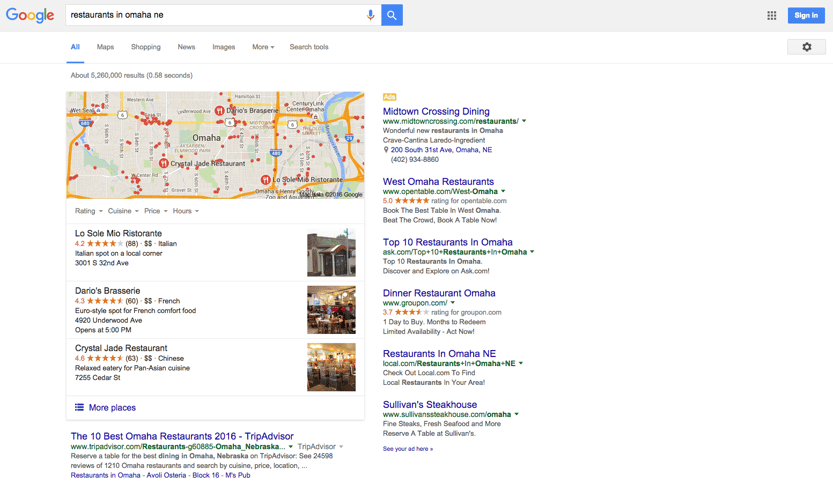
Task: Click Lo Sole Mio Ristorante map pin
Action: (266, 180)
